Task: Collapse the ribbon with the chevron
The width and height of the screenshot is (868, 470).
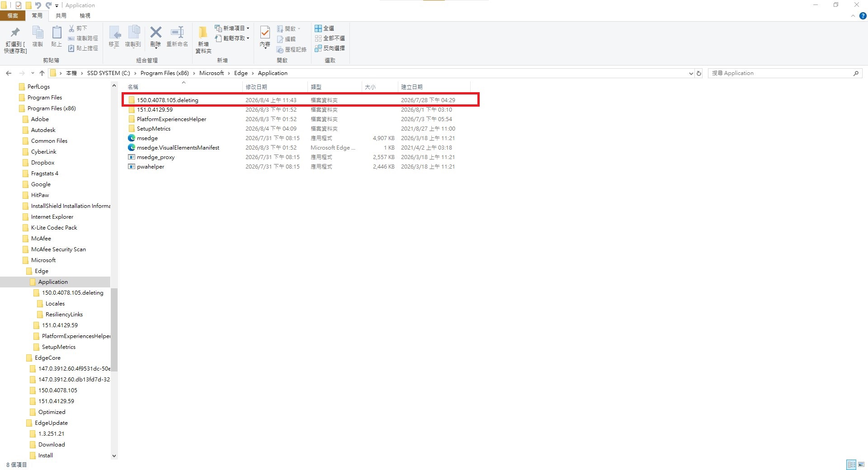Action: pos(853,16)
